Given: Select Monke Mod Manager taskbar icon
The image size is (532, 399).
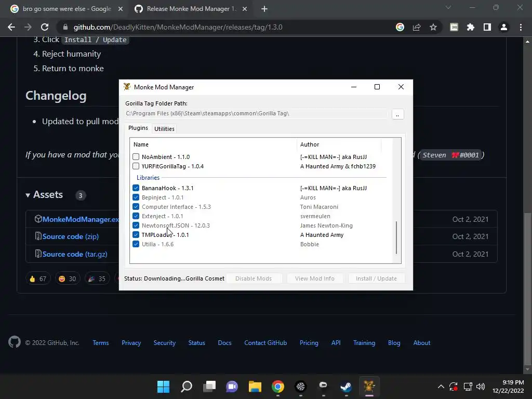Looking at the screenshot, I should [x=369, y=387].
